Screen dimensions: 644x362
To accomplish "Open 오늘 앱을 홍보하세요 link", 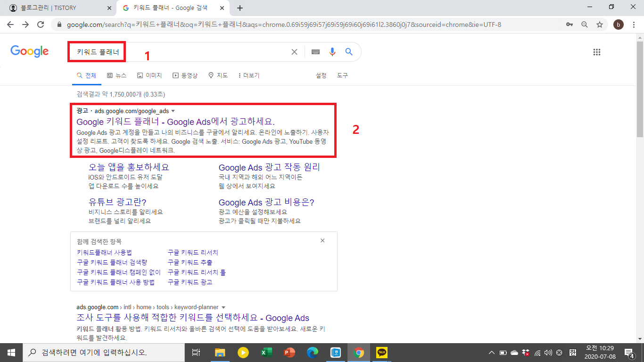I will click(129, 167).
